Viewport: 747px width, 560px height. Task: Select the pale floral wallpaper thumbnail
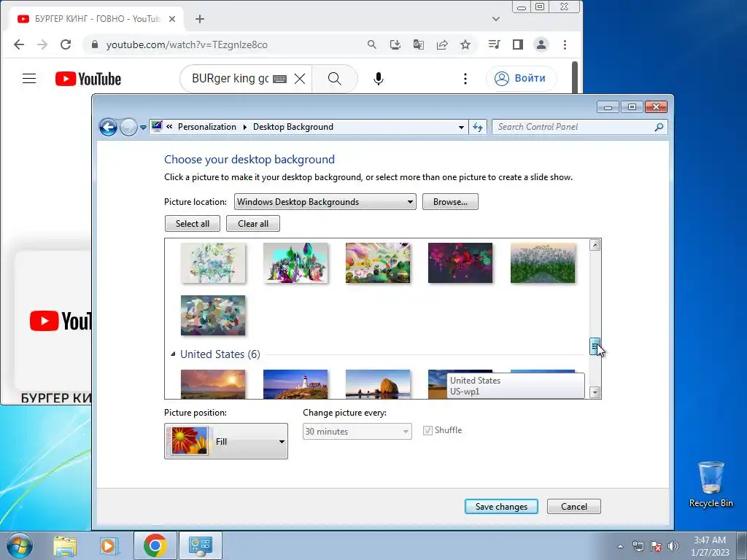tap(213, 262)
